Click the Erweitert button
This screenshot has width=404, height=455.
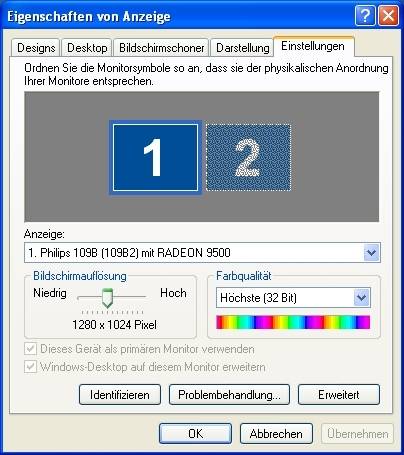(x=339, y=395)
